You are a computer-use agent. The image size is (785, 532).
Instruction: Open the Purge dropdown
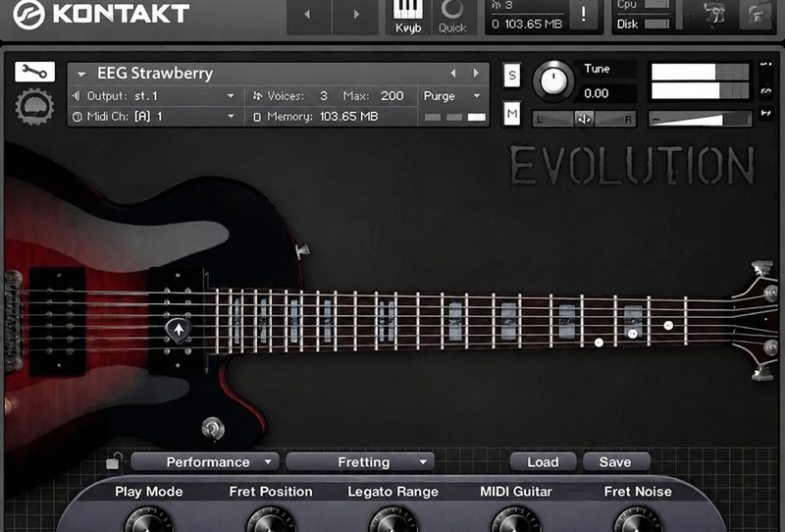tap(452, 95)
